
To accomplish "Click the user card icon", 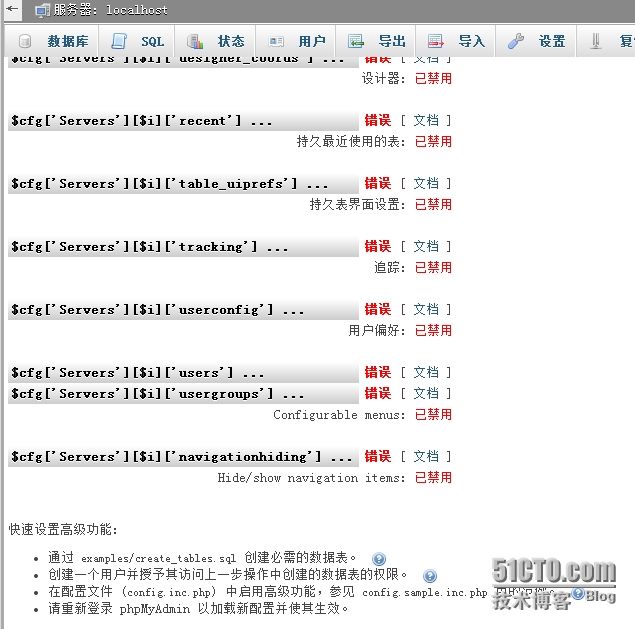I will 276,41.
